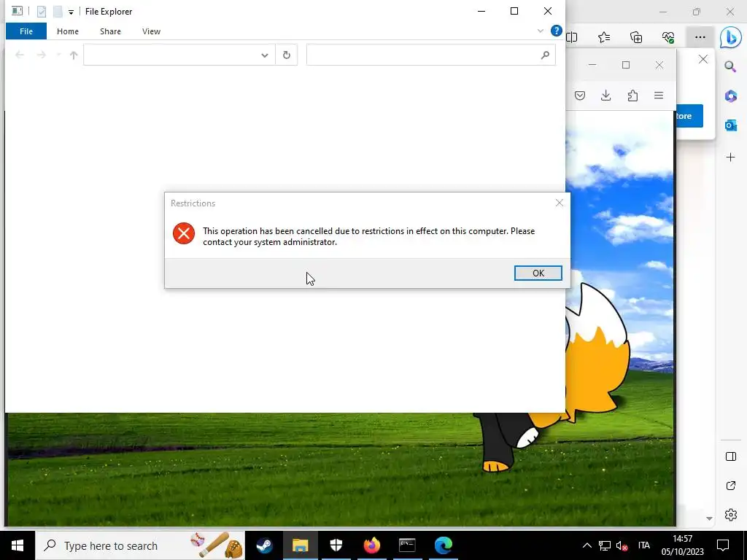Click New folder icon in quick access toolbar
Image resolution: width=747 pixels, height=560 pixels.
click(58, 12)
